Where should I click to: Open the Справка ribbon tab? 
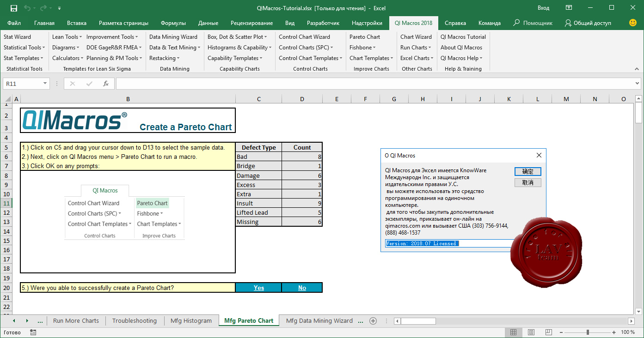point(455,23)
